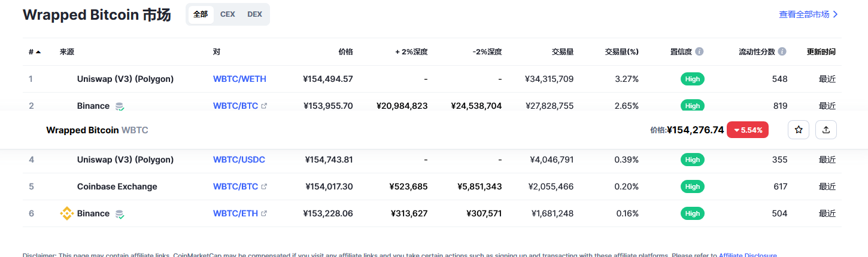The image size is (868, 257).
Task: Click the share upload icon
Action: 826,130
